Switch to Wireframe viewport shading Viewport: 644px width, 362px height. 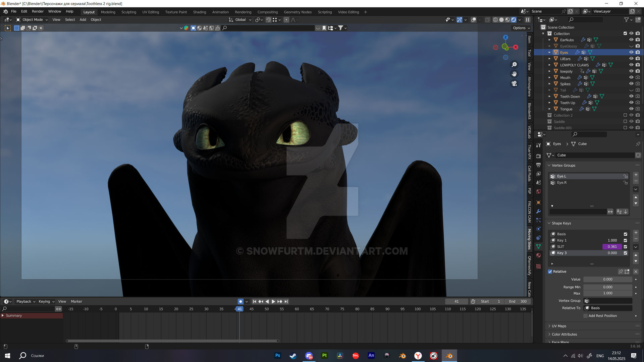point(495,20)
